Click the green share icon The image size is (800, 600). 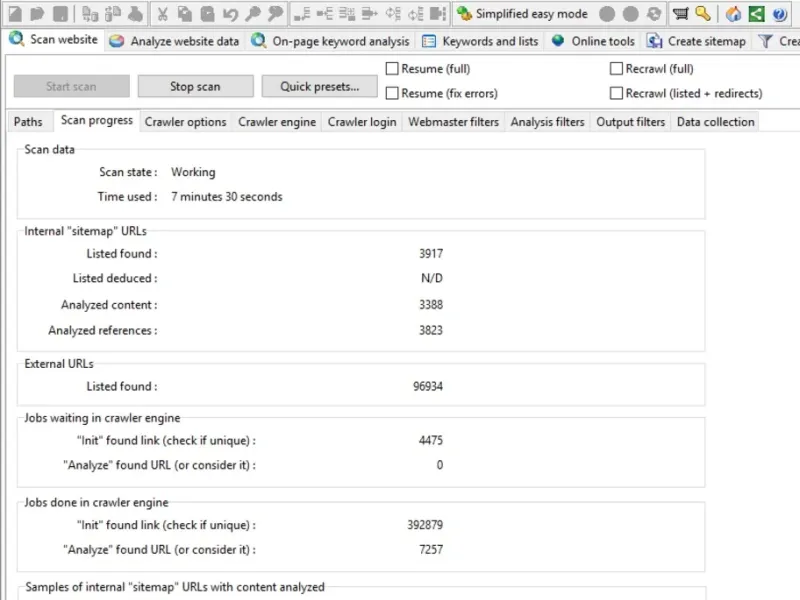click(756, 14)
